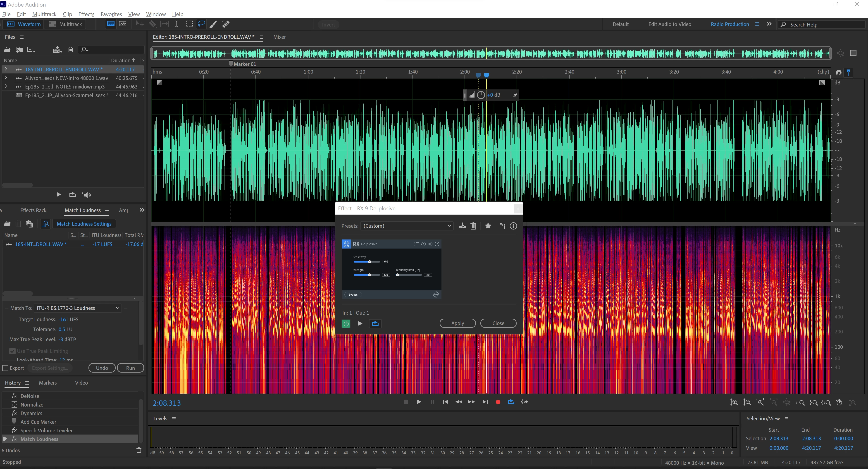Click the Sensitivity slider handle

click(x=369, y=262)
